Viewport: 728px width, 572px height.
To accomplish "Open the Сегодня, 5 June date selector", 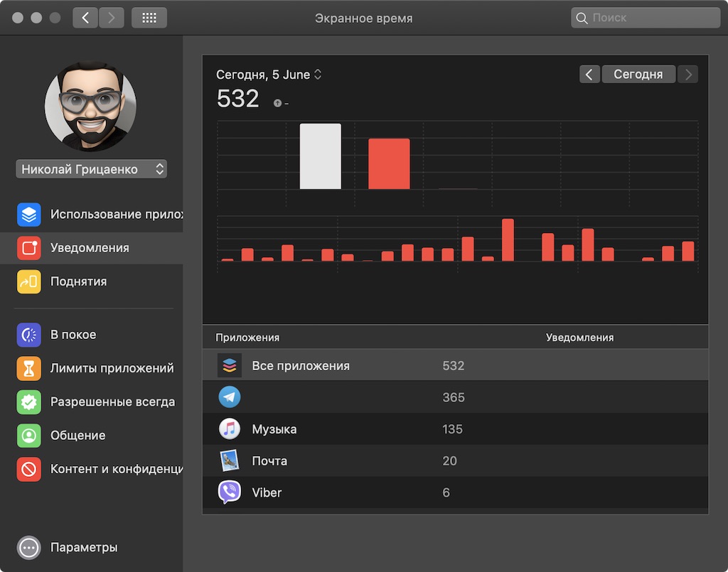I will point(269,75).
